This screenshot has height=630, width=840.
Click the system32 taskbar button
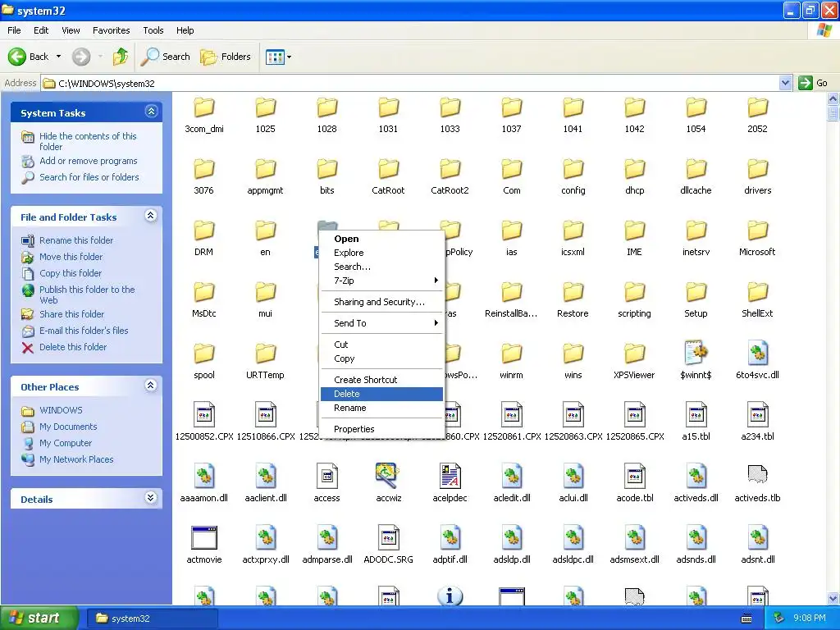coord(152,619)
